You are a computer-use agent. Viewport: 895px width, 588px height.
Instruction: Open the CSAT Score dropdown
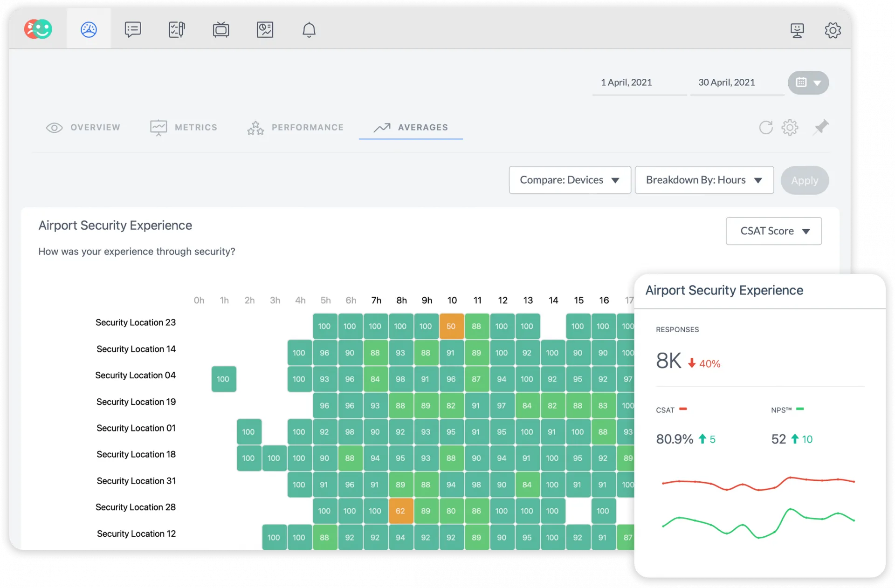tap(773, 231)
